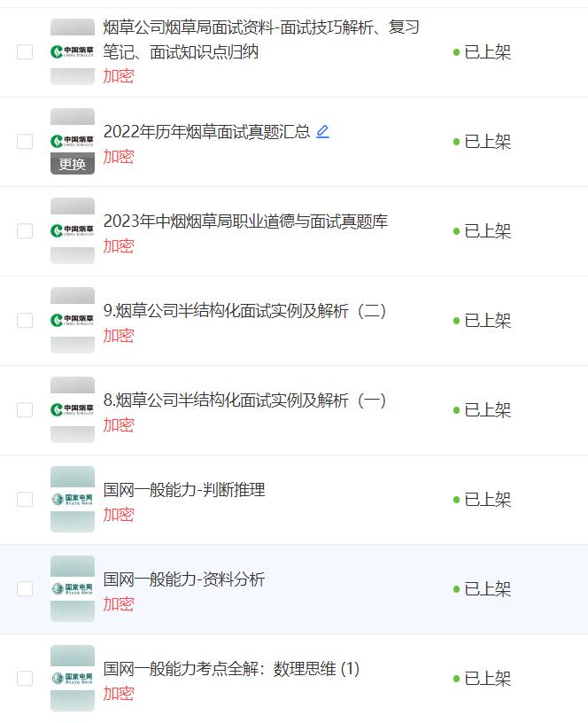Click the edit pencil beside 2022年历年烟草面试真题汇总

[322, 131]
